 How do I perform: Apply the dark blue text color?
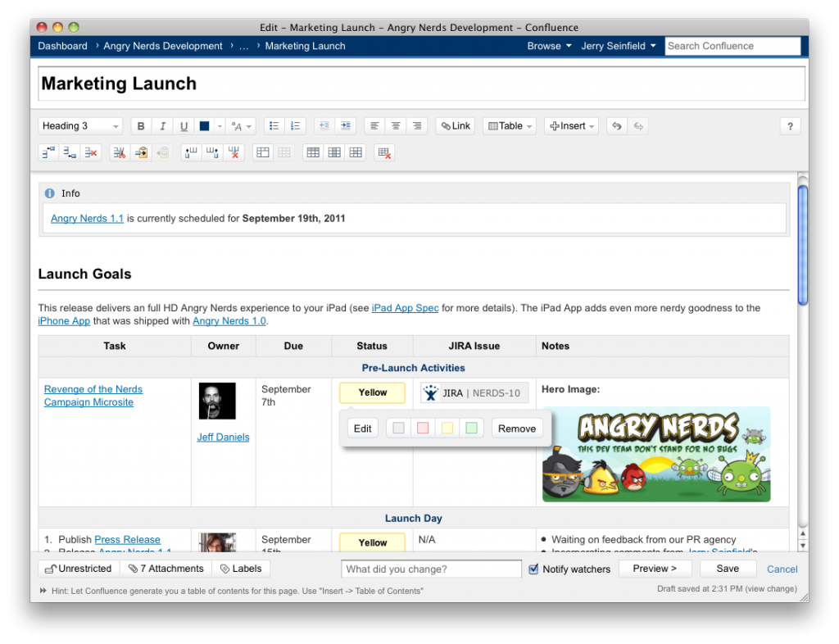pyautogui.click(x=204, y=126)
